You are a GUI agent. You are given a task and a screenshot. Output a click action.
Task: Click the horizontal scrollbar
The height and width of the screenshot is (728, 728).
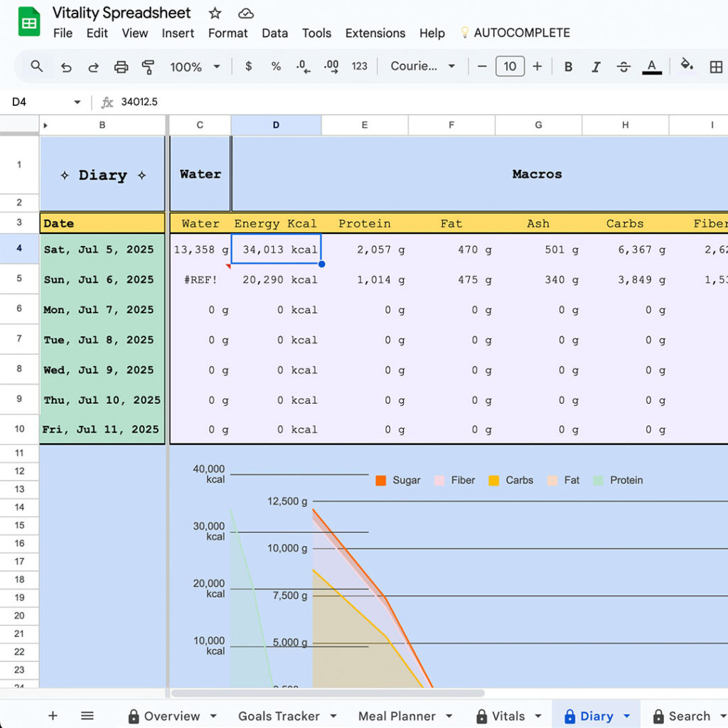pos(328,693)
